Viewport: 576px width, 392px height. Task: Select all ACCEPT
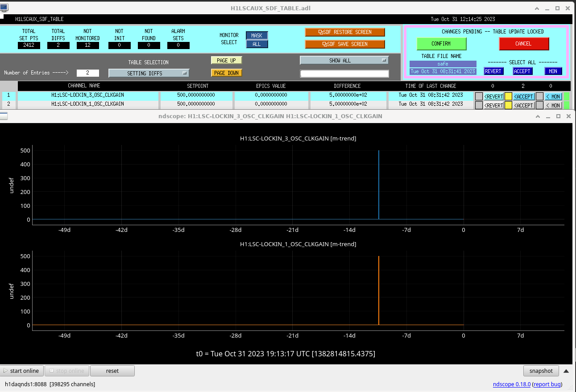[x=522, y=71]
